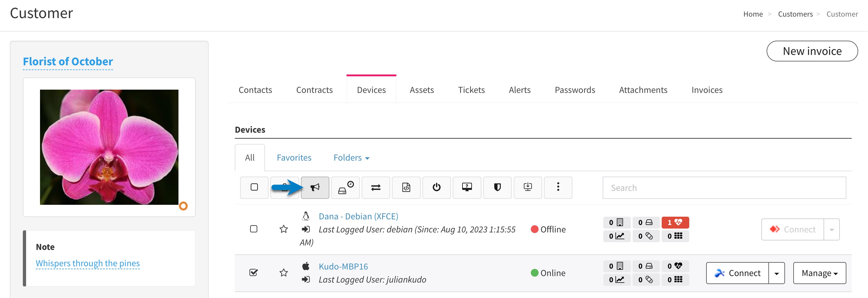Open the Manage dropdown for Kudo-MBP16
This screenshot has width=868, height=298.
pyautogui.click(x=819, y=273)
